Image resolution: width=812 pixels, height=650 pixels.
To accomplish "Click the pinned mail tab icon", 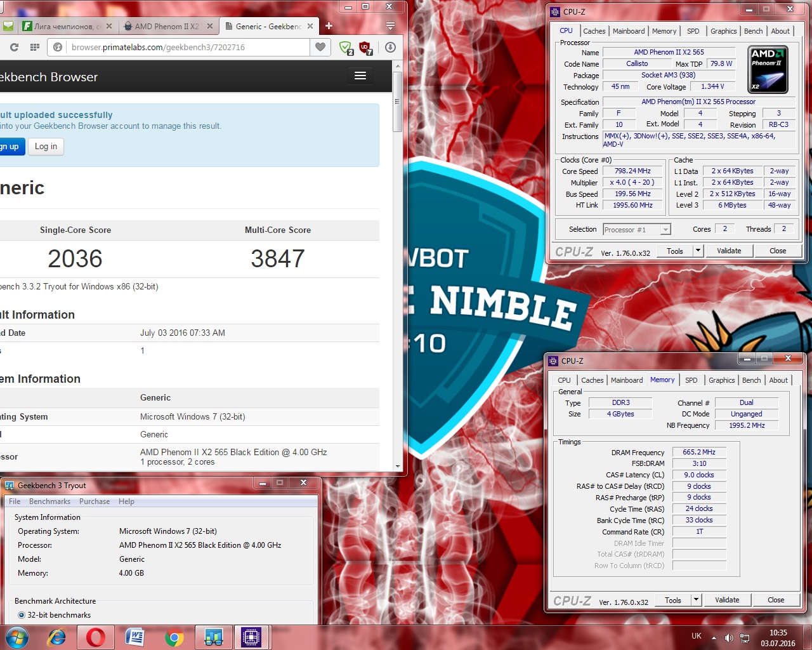I will (8, 26).
